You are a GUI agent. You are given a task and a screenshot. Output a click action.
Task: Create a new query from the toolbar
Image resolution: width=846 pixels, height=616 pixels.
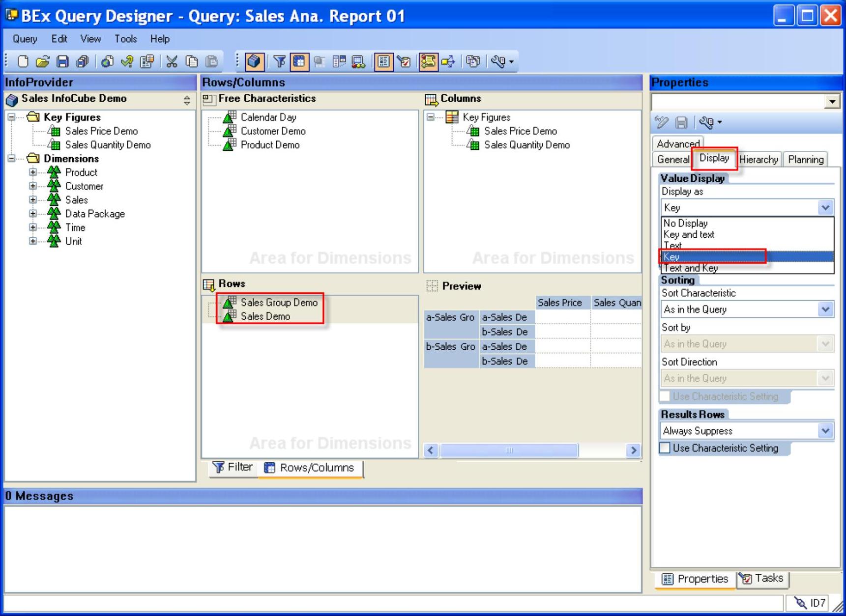(23, 61)
